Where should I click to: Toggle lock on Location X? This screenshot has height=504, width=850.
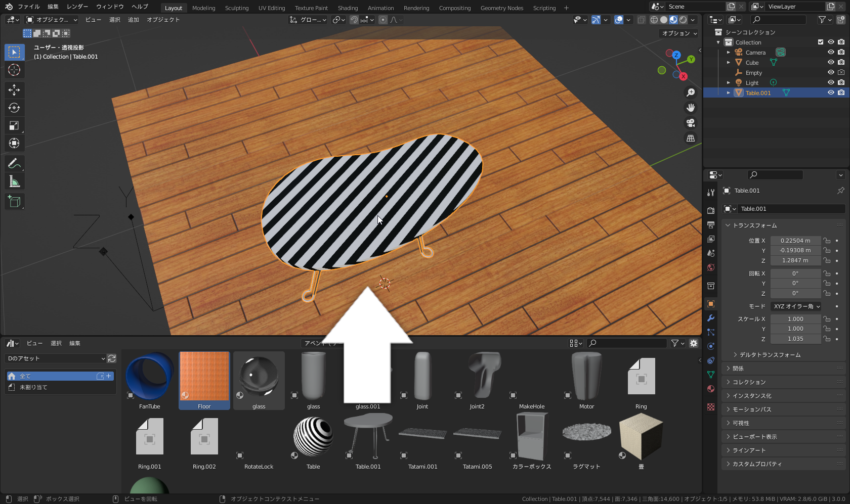click(x=827, y=241)
